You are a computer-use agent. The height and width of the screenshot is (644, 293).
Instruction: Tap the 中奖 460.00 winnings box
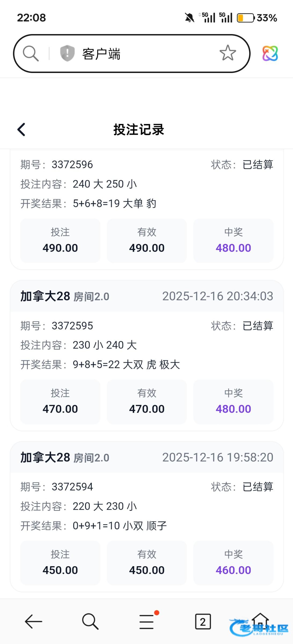[x=233, y=563]
